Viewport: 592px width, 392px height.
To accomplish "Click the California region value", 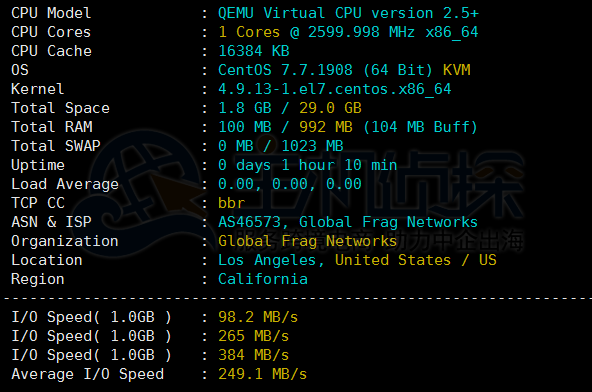I will pyautogui.click(x=263, y=279).
